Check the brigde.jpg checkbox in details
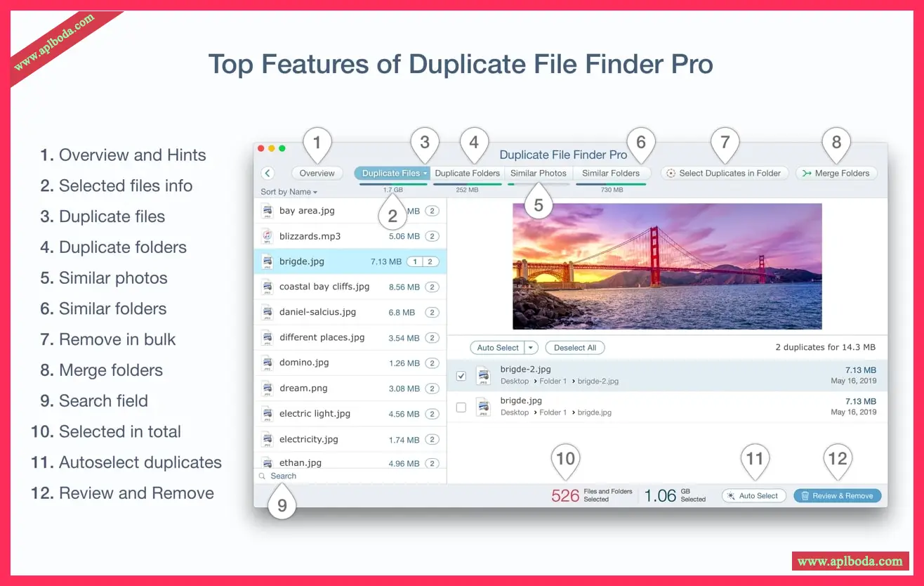Viewport: 924px width, 586px height. [461, 407]
